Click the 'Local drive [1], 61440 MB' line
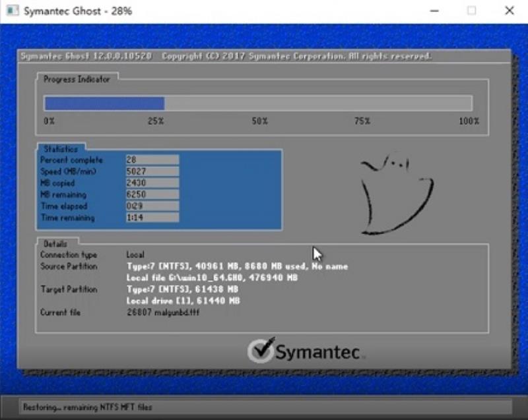Viewport: 528px width, 420px height. (183, 301)
